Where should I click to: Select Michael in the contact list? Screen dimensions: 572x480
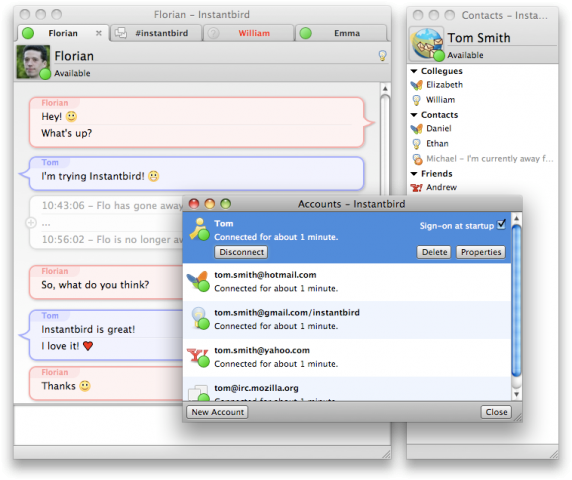[x=482, y=158]
